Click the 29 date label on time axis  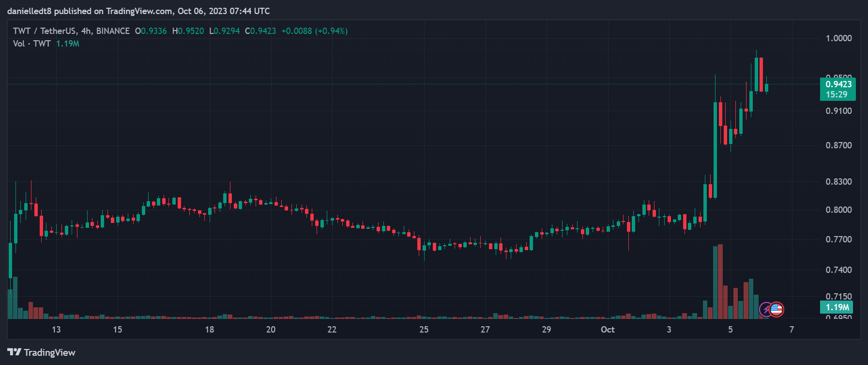546,330
